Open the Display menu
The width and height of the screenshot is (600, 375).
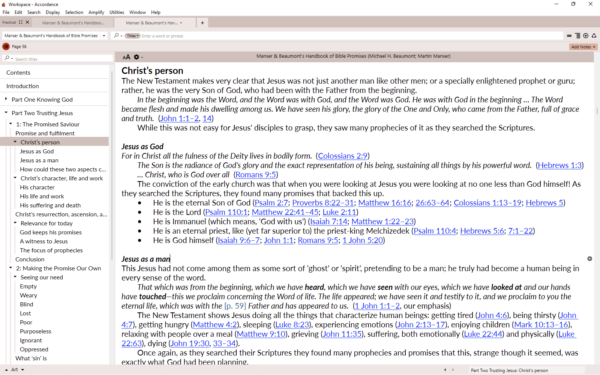pos(53,12)
